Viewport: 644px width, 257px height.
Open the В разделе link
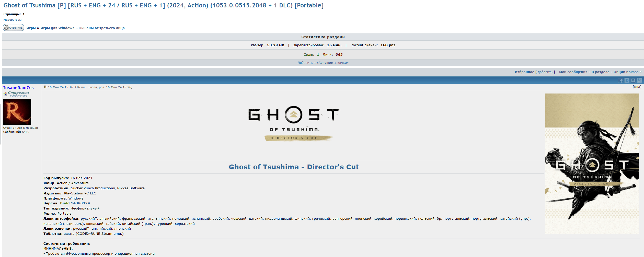[x=601, y=72]
